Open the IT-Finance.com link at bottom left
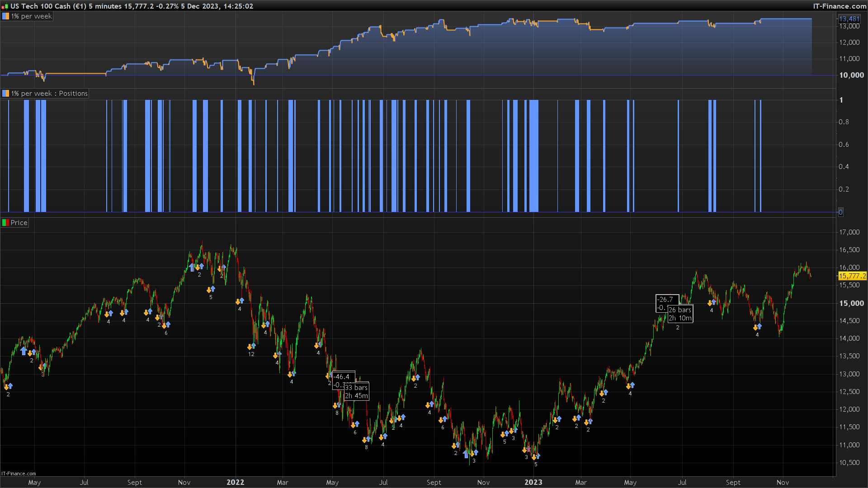868x488 pixels. tap(19, 474)
